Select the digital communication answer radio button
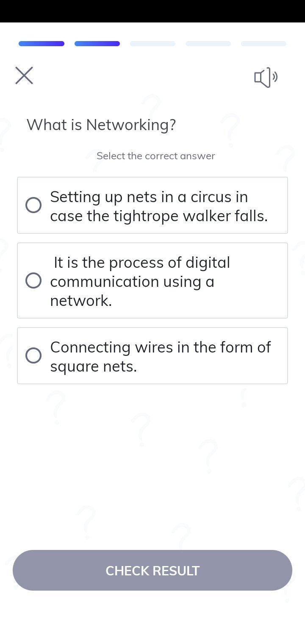Viewport: 305px width, 644px height. click(x=33, y=280)
